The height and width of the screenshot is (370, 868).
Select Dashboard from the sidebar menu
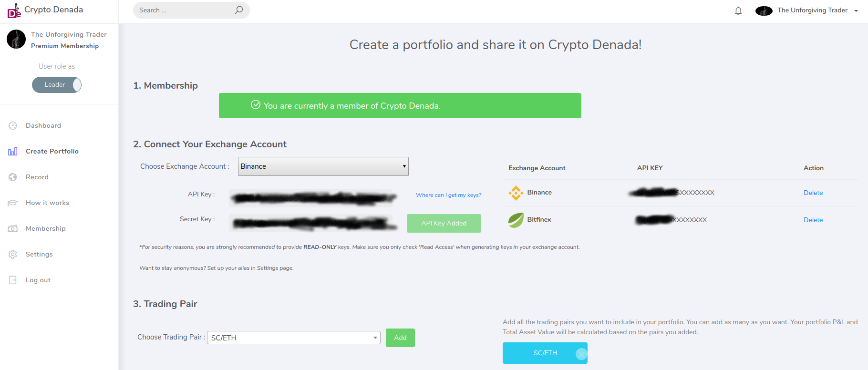click(x=43, y=125)
